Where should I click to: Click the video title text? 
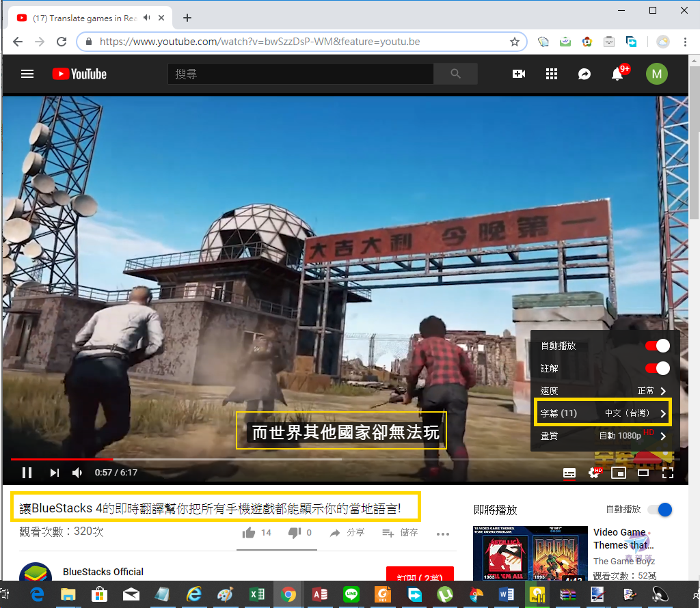coord(210,508)
